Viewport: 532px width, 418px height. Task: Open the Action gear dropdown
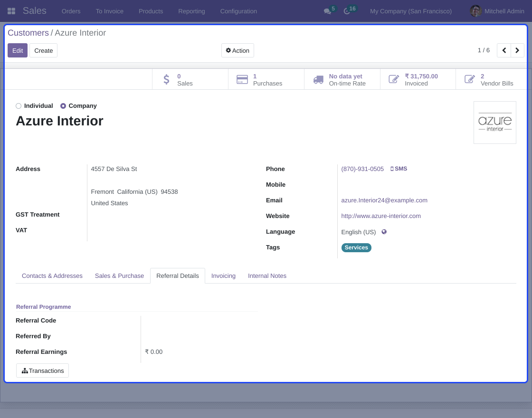(x=237, y=50)
